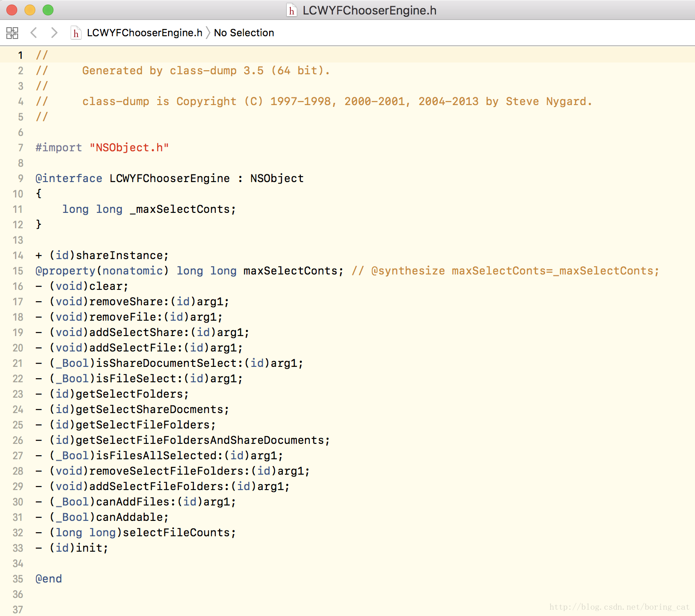The height and width of the screenshot is (616, 695).
Task: Click the removeShare: method
Action: [x=132, y=302]
